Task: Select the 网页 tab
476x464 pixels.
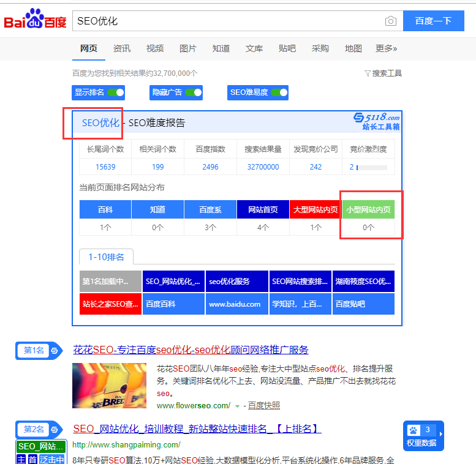Action: point(89,48)
